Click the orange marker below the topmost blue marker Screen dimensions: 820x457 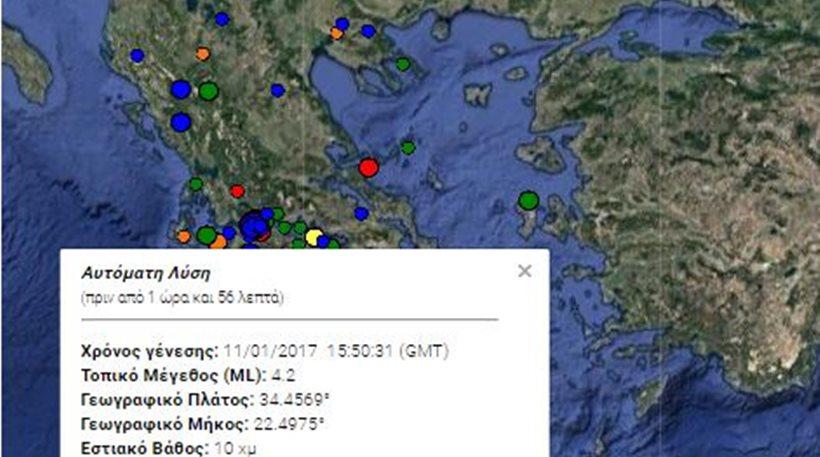(203, 54)
